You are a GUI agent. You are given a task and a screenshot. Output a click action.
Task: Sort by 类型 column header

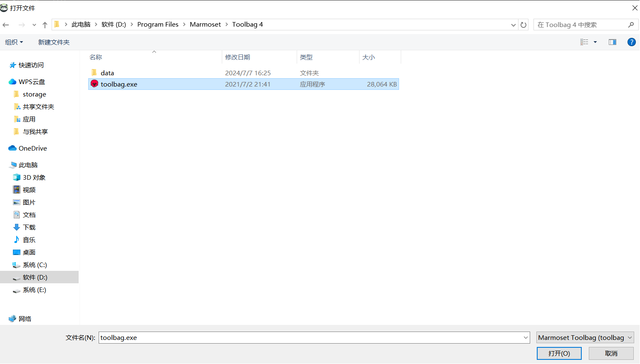tap(328, 57)
